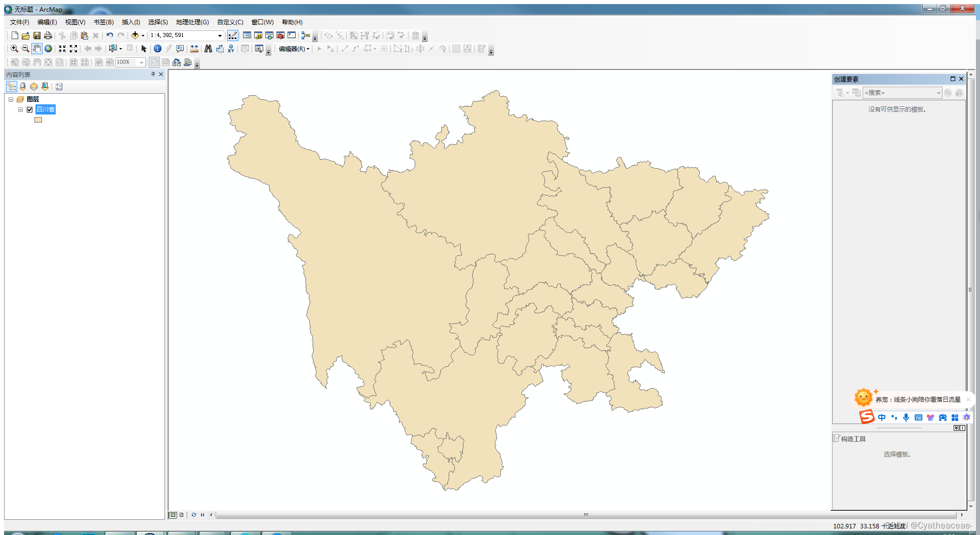Open the map scale dropdown
980x535 pixels.
point(220,35)
